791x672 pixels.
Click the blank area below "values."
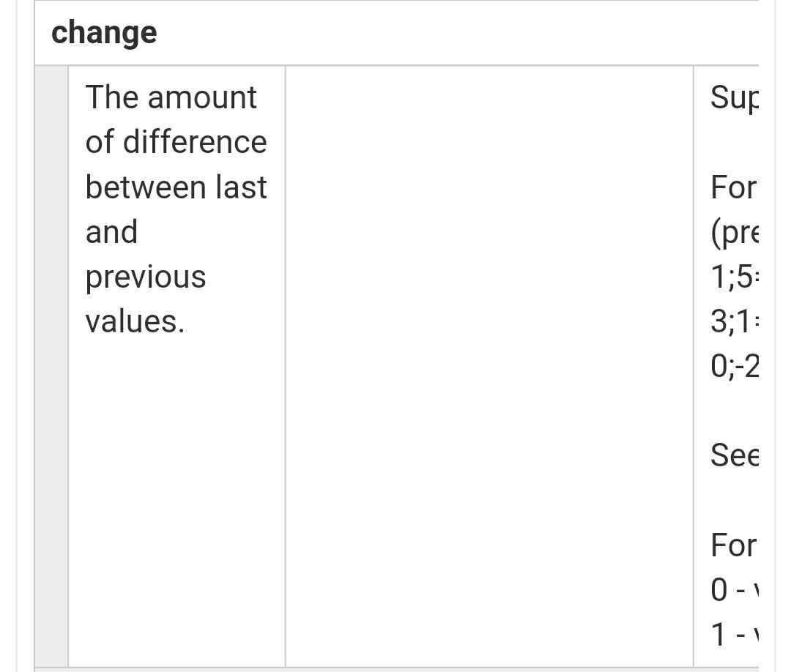coord(177,501)
